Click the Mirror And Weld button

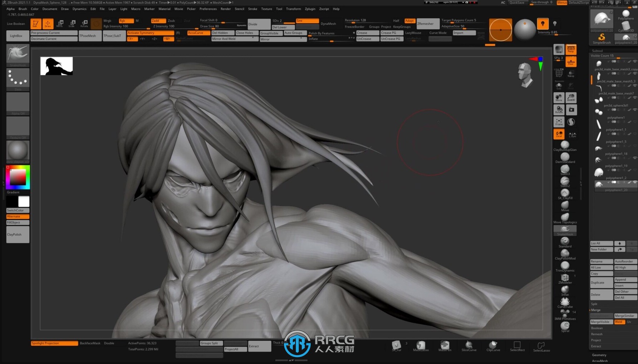point(235,39)
